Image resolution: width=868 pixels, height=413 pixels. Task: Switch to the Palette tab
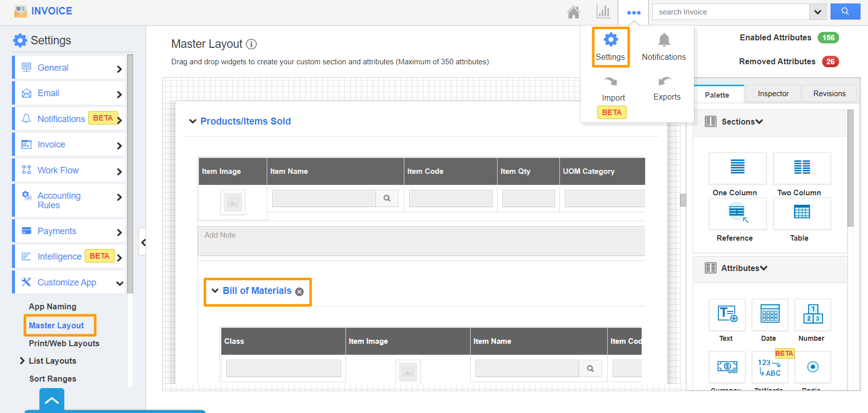[x=717, y=95]
